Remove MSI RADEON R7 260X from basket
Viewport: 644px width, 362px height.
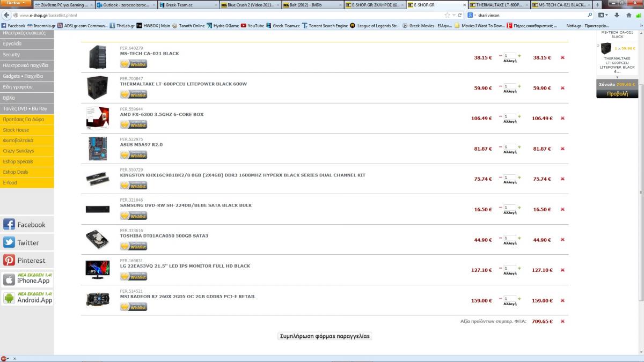click(x=562, y=301)
